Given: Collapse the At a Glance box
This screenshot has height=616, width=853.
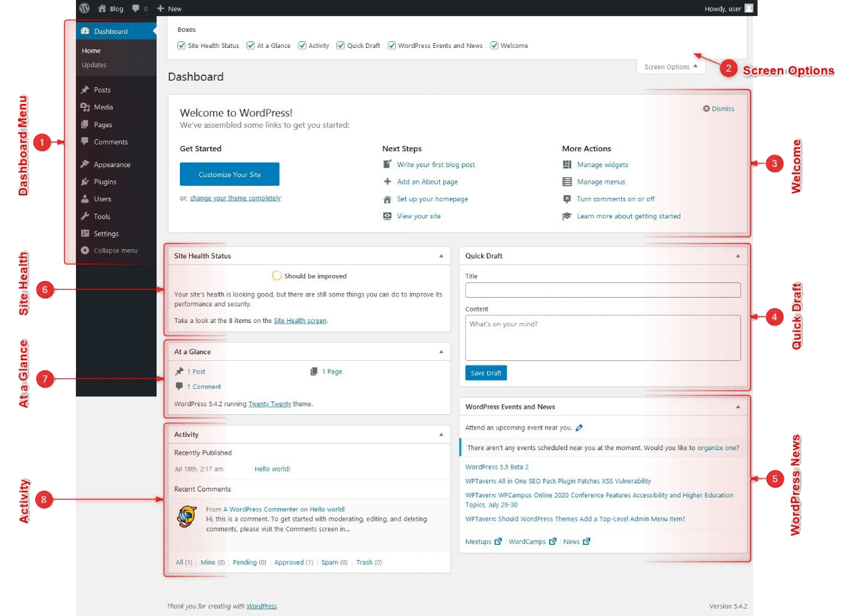Looking at the screenshot, I should click(440, 352).
